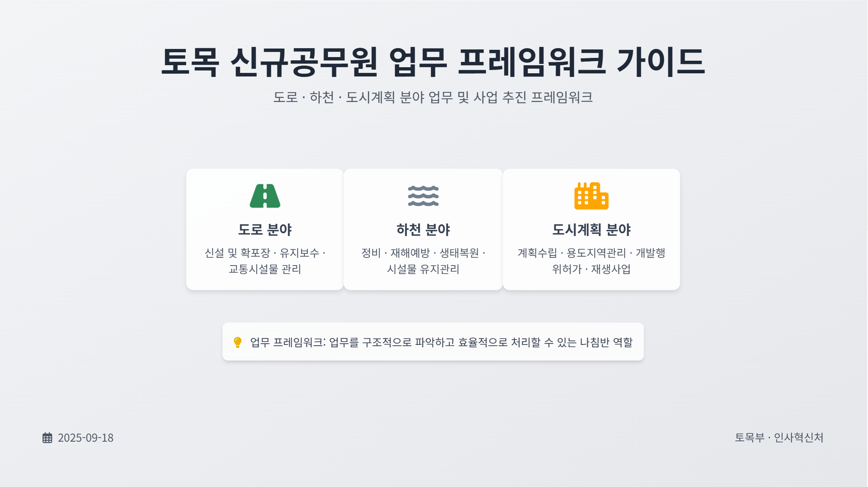Viewport: 868px width, 487px height.
Task: Click the orange city buildings icon
Action: (591, 196)
